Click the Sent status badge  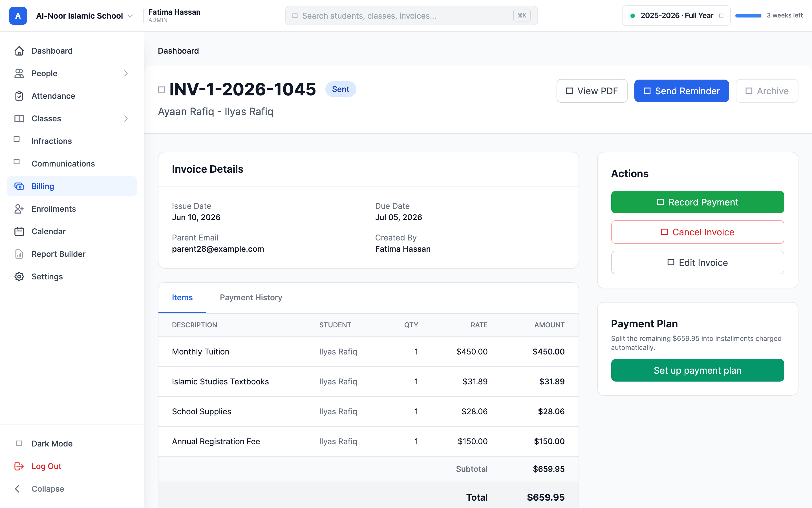340,89
